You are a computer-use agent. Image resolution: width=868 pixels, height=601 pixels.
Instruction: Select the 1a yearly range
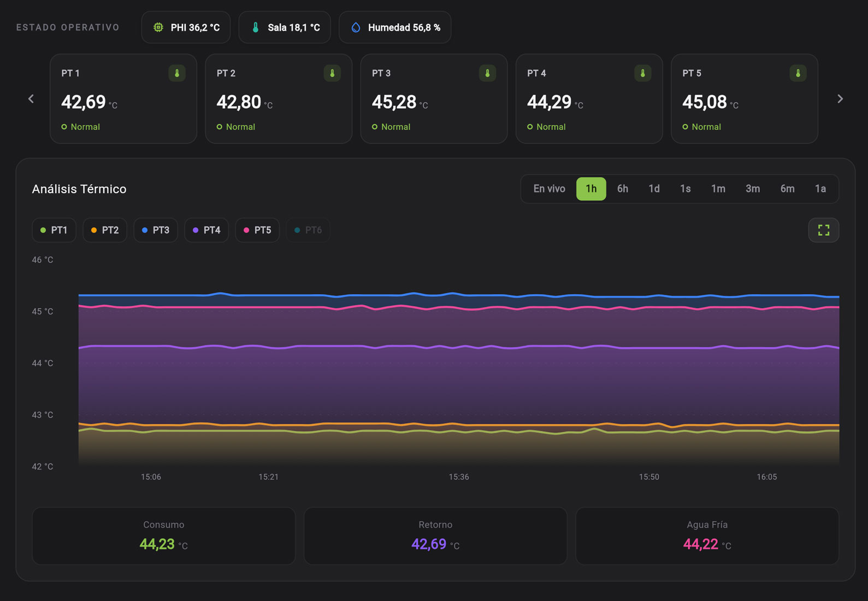(x=820, y=189)
